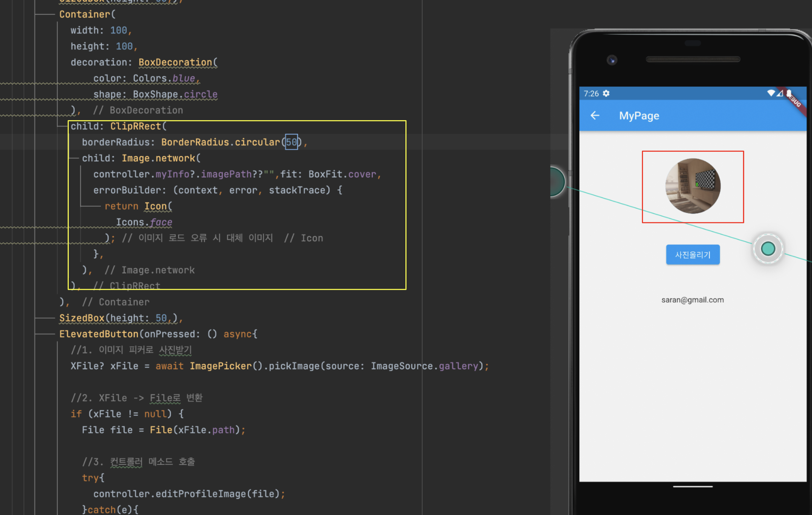Place cursor on the selected value 50 in BorderRadius.circular
Image resolution: width=812 pixels, height=515 pixels.
(x=291, y=142)
